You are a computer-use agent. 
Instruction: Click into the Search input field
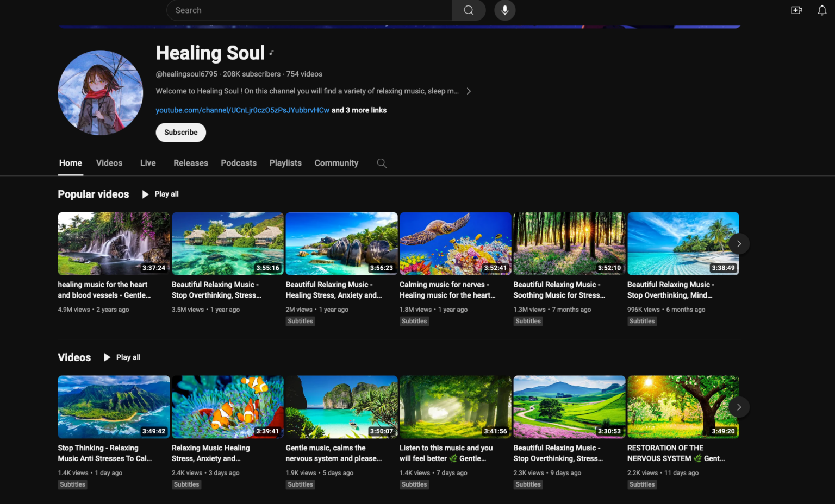point(310,10)
